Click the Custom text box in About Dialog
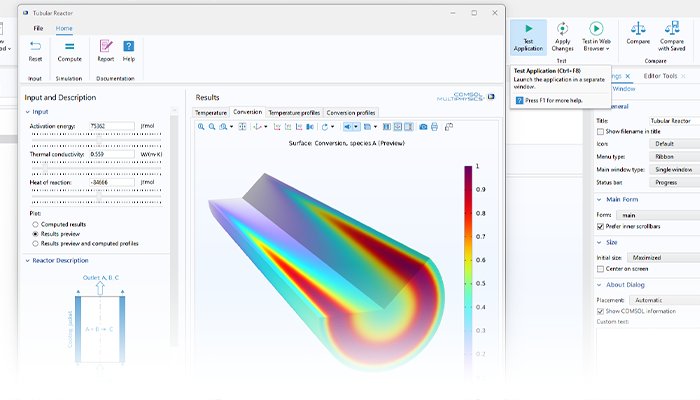700x400 pixels. pyautogui.click(x=648, y=353)
